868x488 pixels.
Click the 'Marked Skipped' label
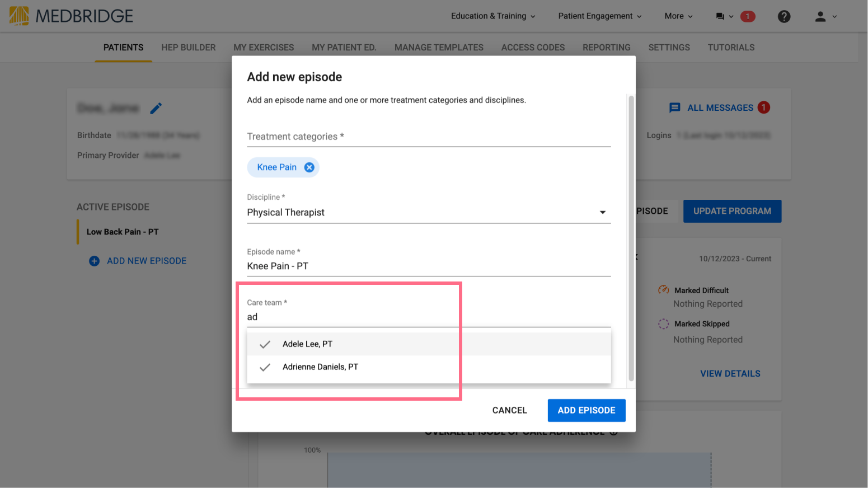click(702, 324)
